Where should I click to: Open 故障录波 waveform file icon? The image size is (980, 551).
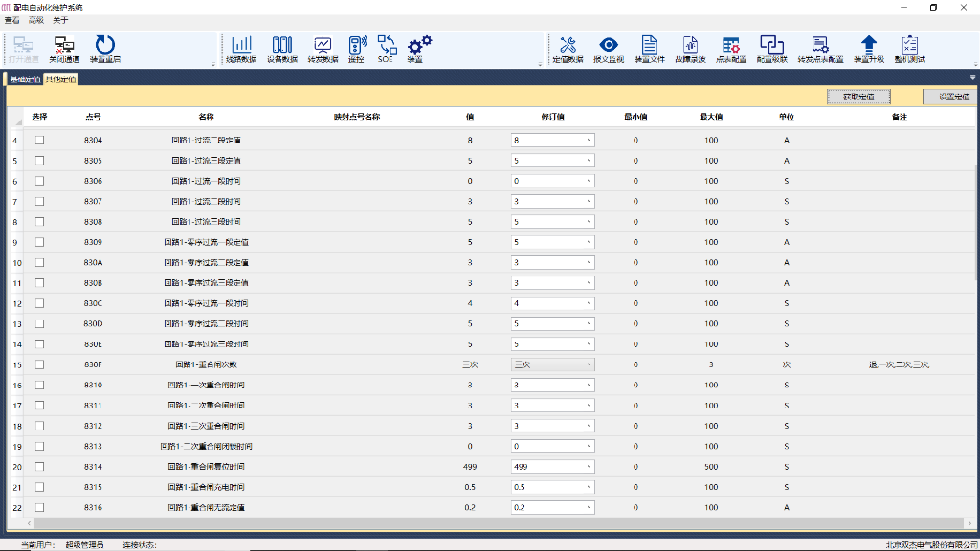pyautogui.click(x=690, y=45)
